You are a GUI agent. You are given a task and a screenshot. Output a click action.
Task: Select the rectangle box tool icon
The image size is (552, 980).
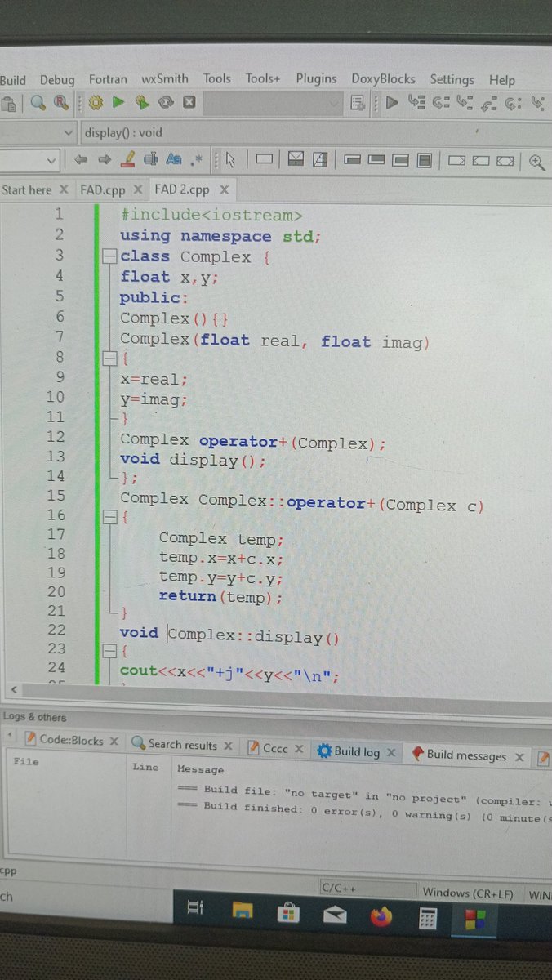(264, 160)
